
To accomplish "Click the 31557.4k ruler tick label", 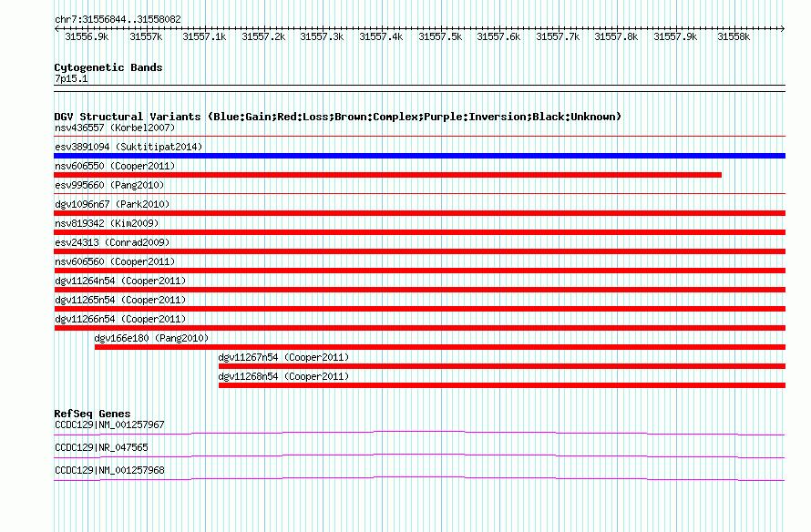I will [x=381, y=36].
